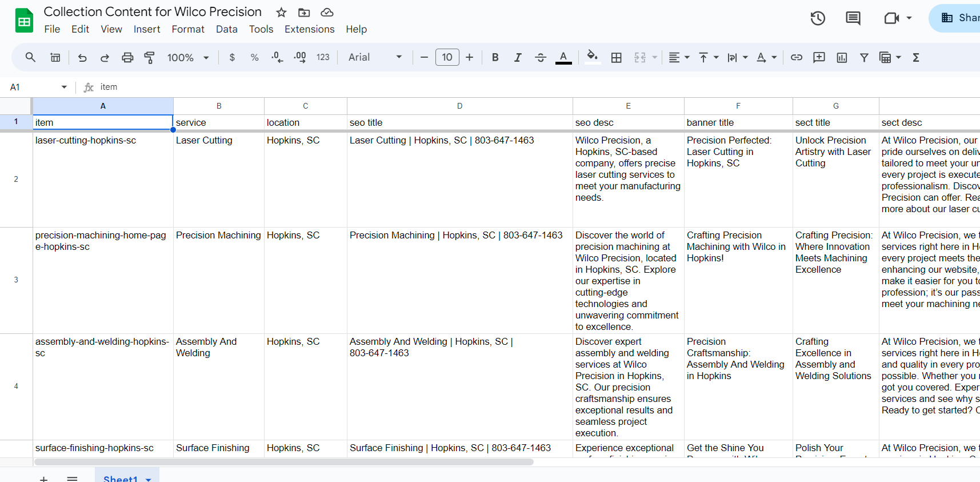Image resolution: width=980 pixels, height=482 pixels.
Task: Open the Extensions menu
Action: [310, 29]
